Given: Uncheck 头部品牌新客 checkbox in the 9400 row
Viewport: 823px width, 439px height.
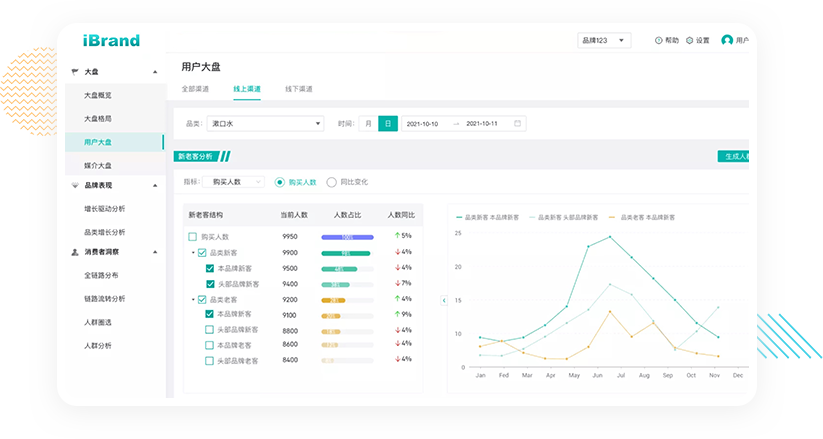Looking at the screenshot, I should (210, 284).
